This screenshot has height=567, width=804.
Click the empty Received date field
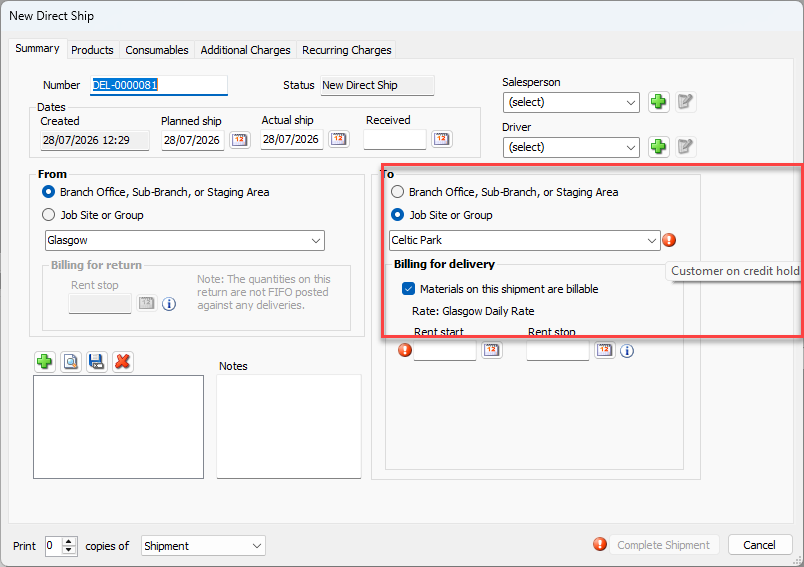tap(395, 139)
